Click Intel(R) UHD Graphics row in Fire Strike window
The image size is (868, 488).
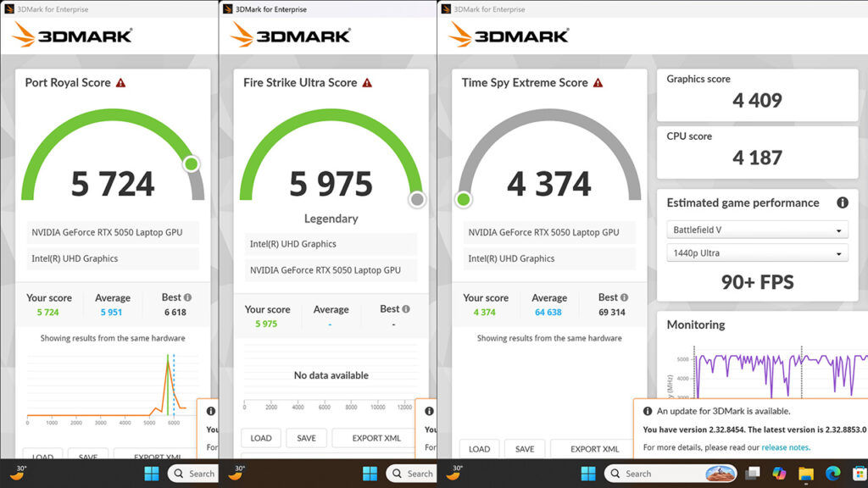331,244
